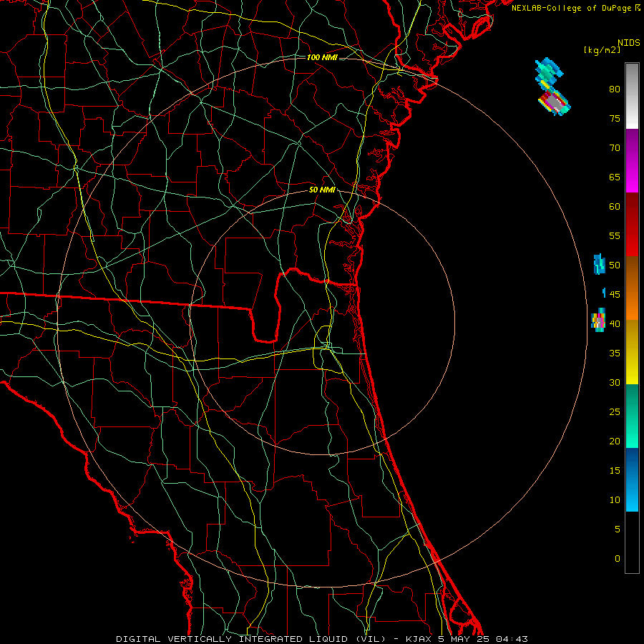Click the 100 NMI range ring label

(x=322, y=57)
